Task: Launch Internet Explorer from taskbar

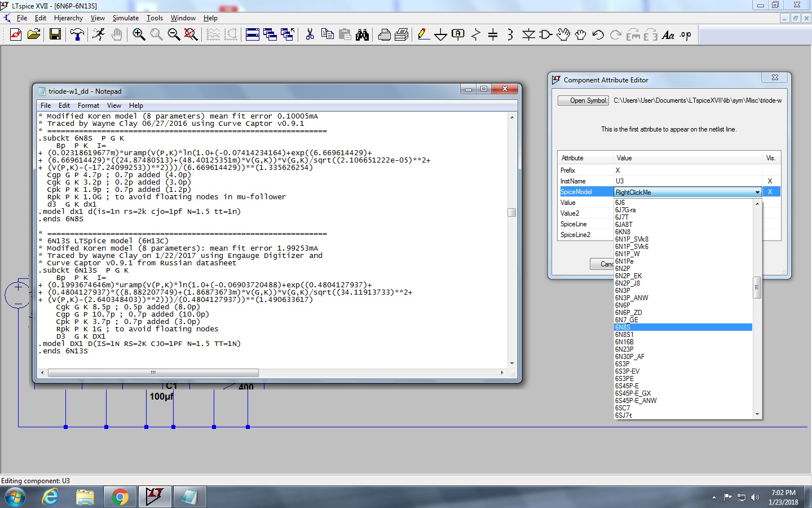Action: [51, 497]
